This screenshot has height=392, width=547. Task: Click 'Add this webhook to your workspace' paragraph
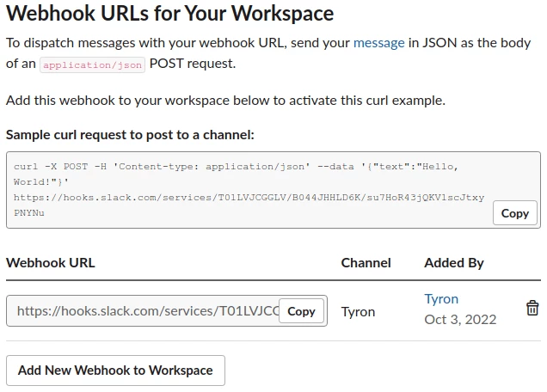pyautogui.click(x=225, y=101)
